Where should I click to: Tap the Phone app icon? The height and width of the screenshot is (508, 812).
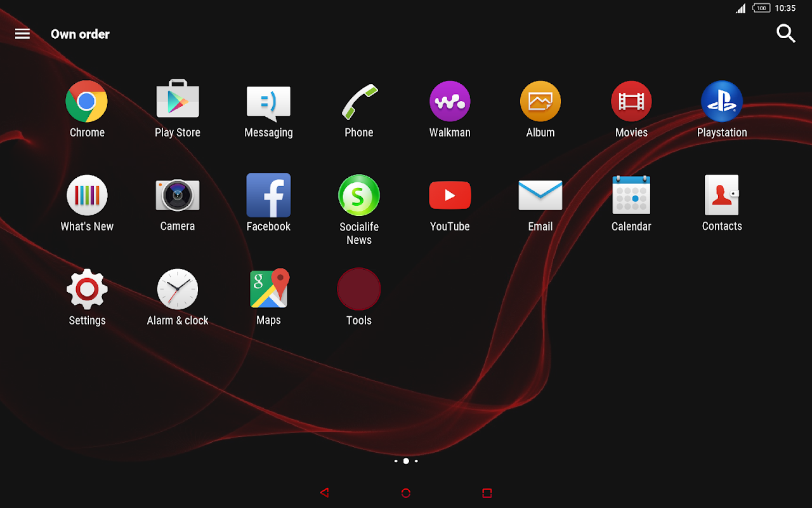(x=359, y=102)
